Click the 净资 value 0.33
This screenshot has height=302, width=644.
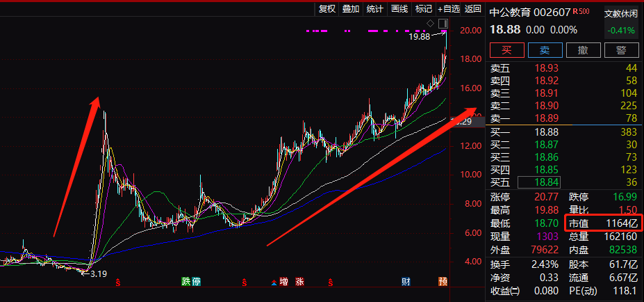(x=549, y=278)
